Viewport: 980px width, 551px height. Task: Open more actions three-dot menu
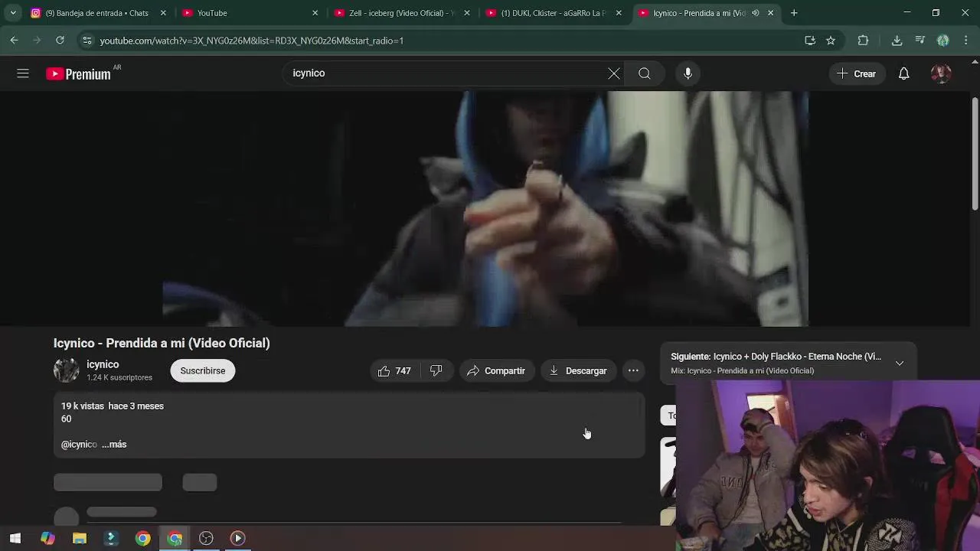(x=633, y=371)
